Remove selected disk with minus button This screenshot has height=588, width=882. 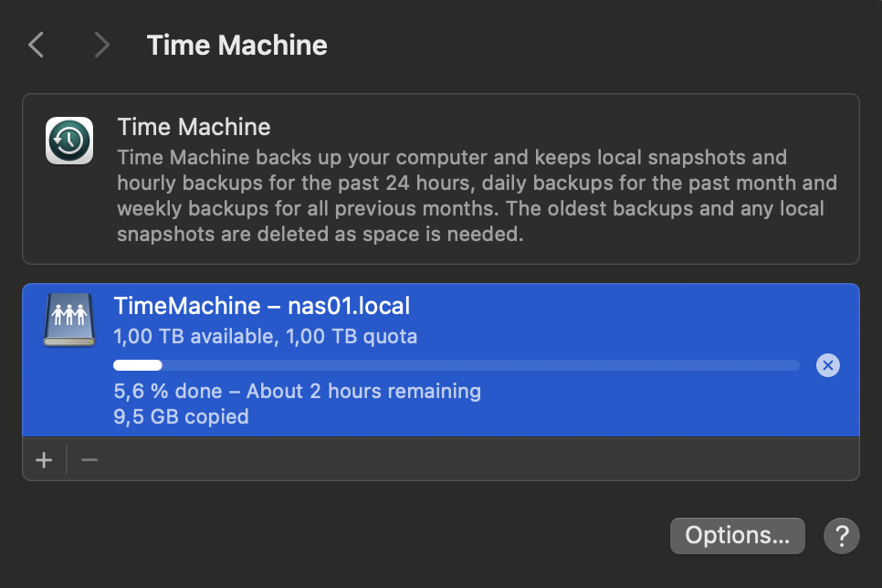[x=89, y=459]
